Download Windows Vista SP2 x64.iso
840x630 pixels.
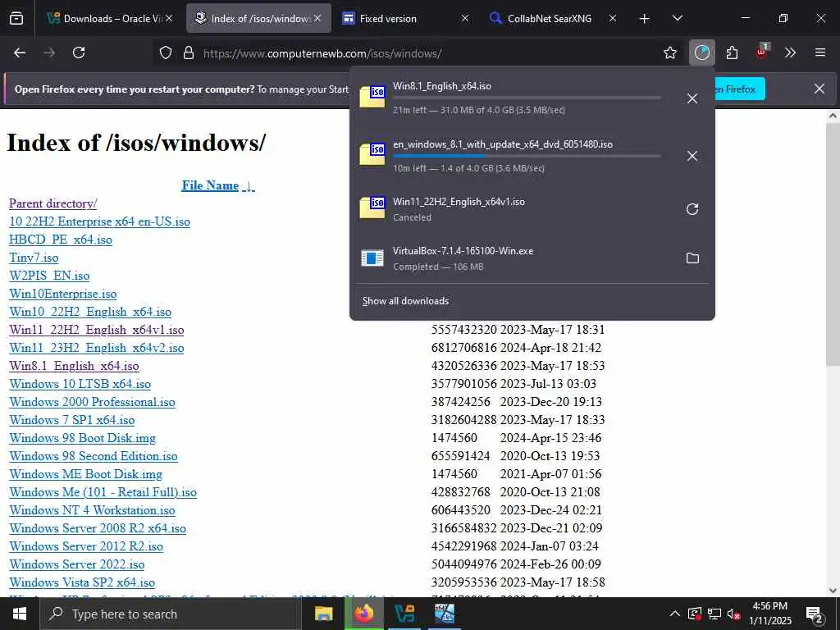pyautogui.click(x=82, y=582)
